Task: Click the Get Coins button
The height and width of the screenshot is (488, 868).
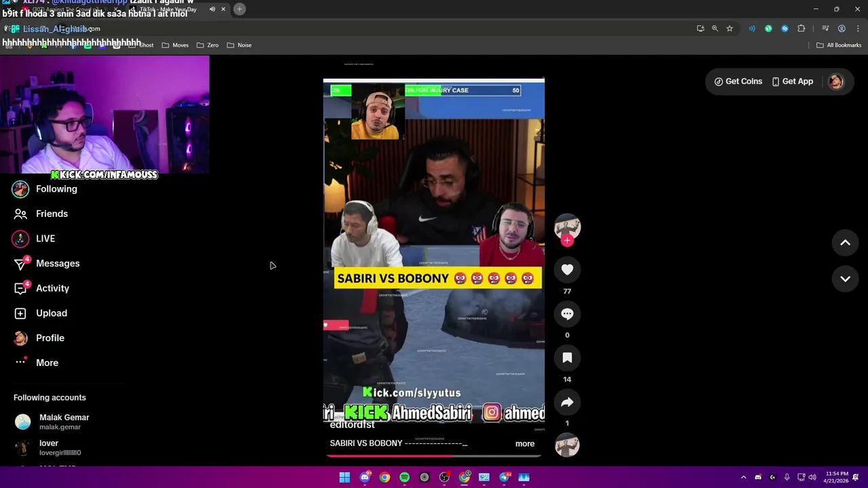Action: coord(738,81)
